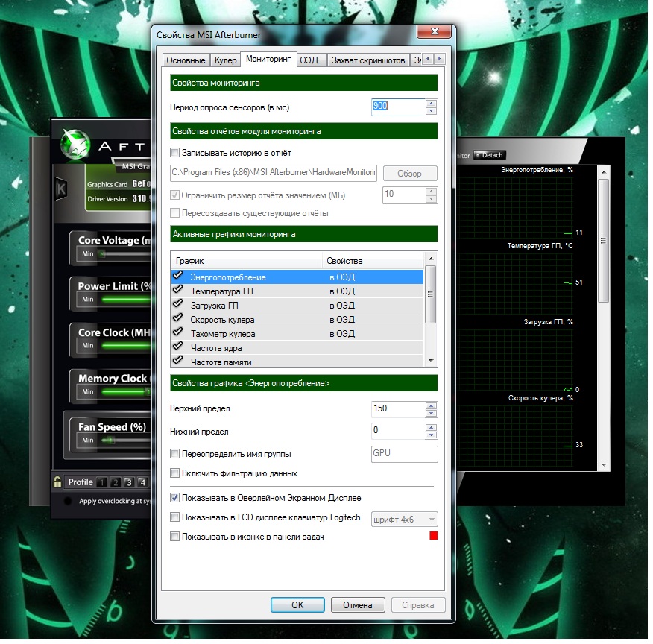Enable Включить фильтрацию данных checkbox
The width and height of the screenshot is (653, 644).
tap(175, 473)
